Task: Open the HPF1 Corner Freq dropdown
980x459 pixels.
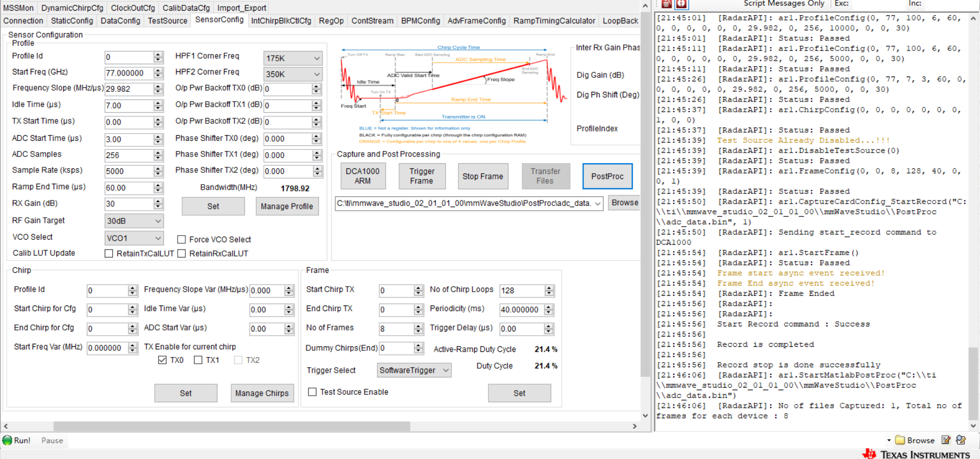Action: (293, 58)
